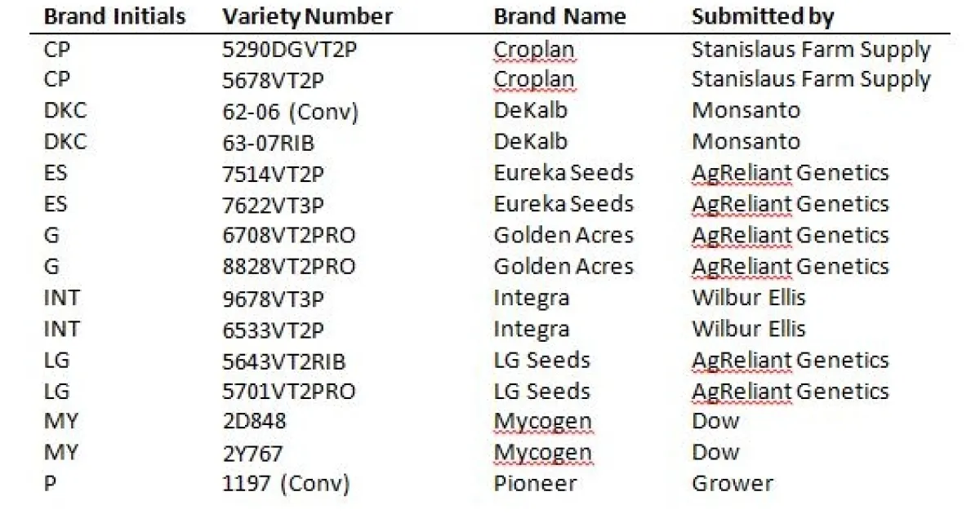
Task: Click the 'Variety Number' column header
Action: pos(307,16)
